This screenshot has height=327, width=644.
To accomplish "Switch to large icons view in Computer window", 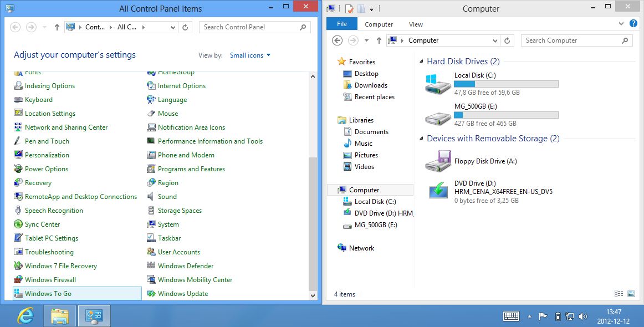I will tap(631, 293).
